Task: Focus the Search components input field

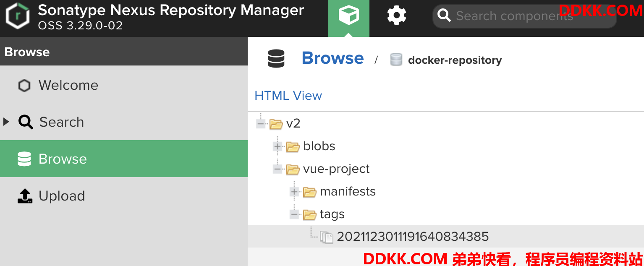Action: coord(525,16)
